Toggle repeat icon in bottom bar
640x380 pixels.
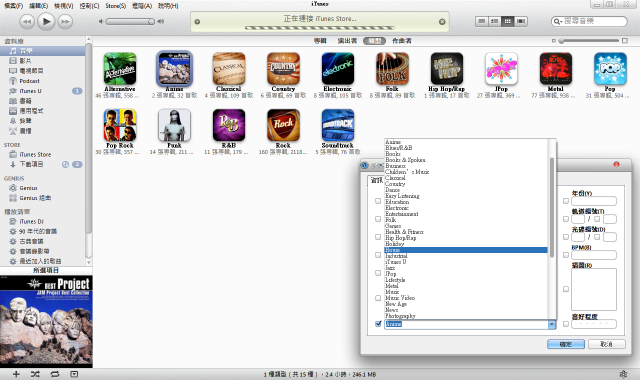click(x=54, y=374)
